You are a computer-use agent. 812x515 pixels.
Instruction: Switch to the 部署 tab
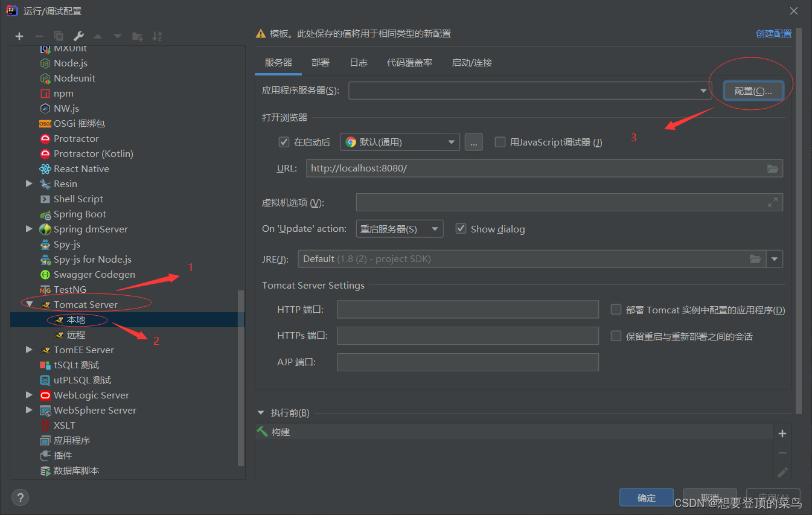coord(321,63)
